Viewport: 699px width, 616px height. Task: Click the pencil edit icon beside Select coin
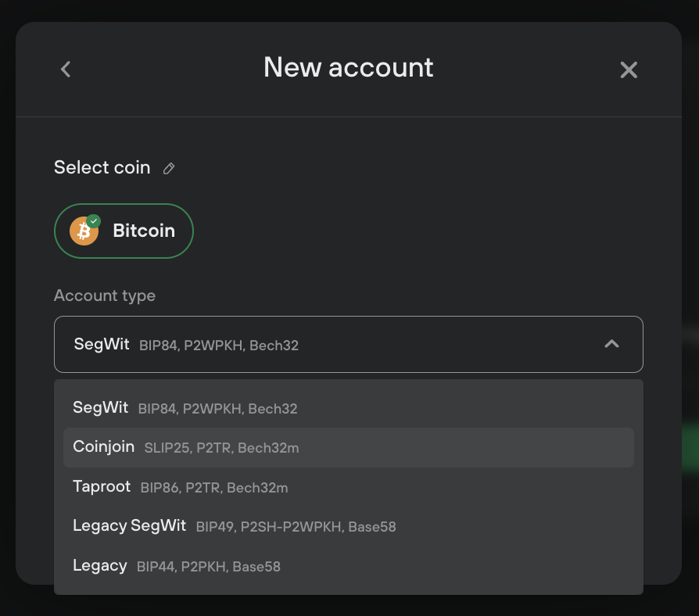[169, 169]
